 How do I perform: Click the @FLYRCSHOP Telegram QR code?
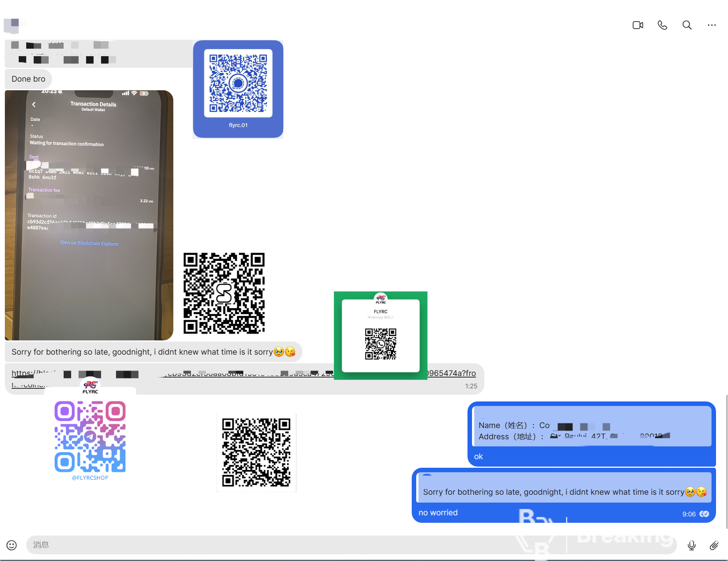(90, 436)
